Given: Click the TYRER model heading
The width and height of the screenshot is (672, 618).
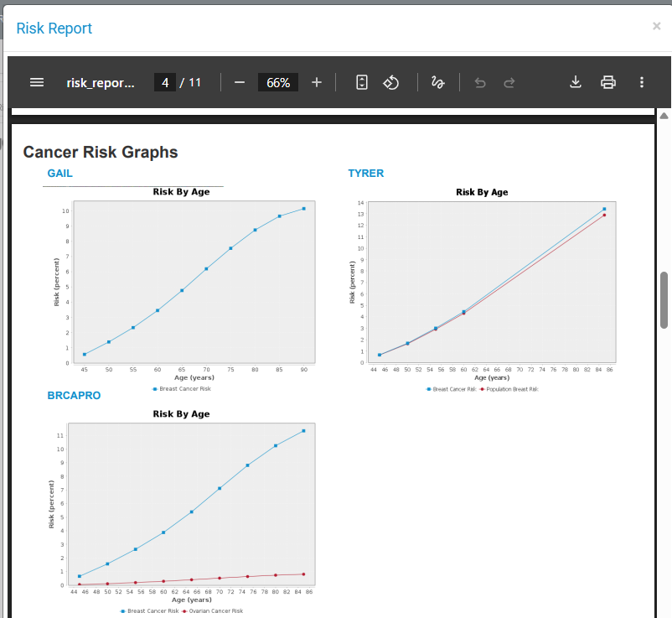Looking at the screenshot, I should click(366, 174).
